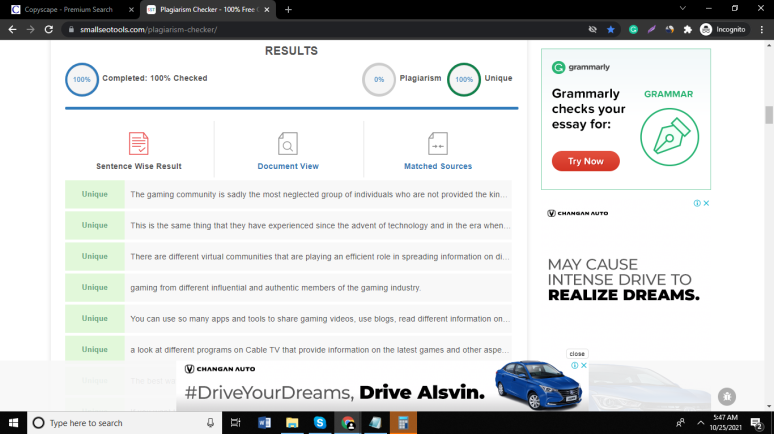Click the 100% Unique green circle
Image resolution: width=774 pixels, height=434 pixels.
pyautogui.click(x=464, y=79)
